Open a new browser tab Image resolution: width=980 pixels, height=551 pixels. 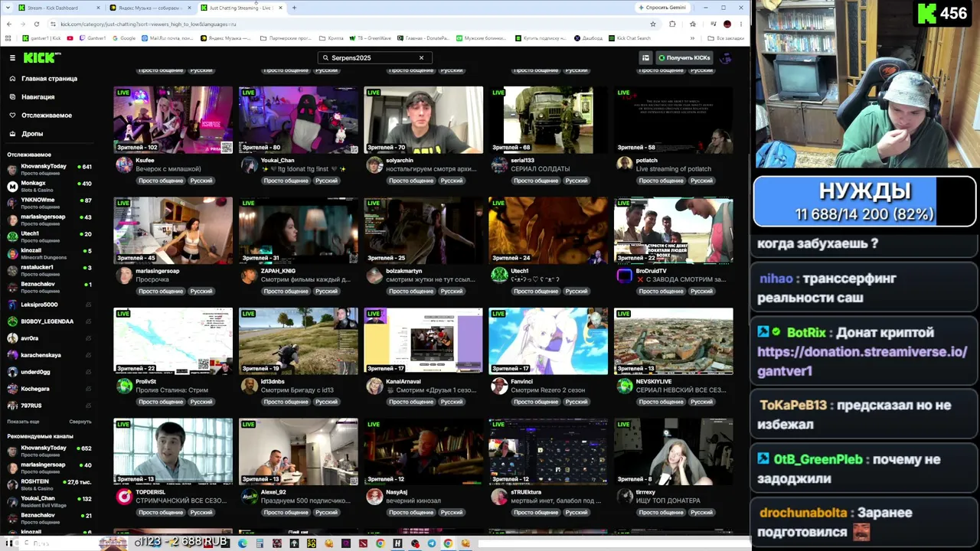point(294,8)
